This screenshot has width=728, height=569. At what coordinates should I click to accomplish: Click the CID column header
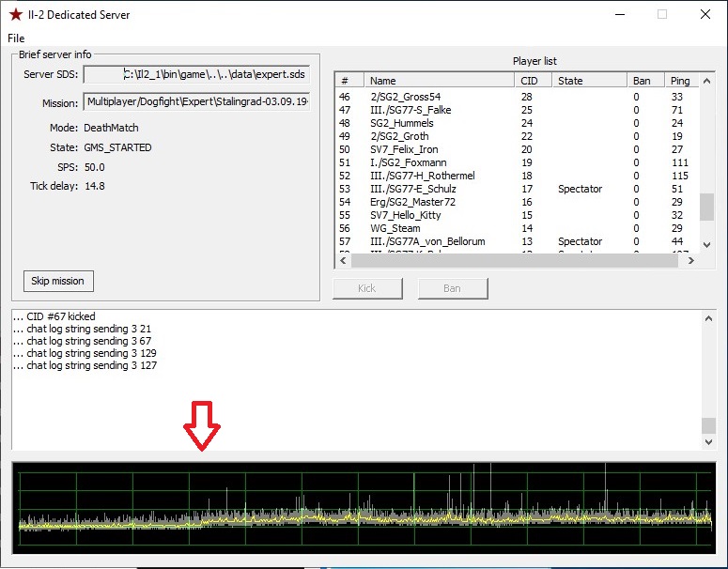(533, 81)
